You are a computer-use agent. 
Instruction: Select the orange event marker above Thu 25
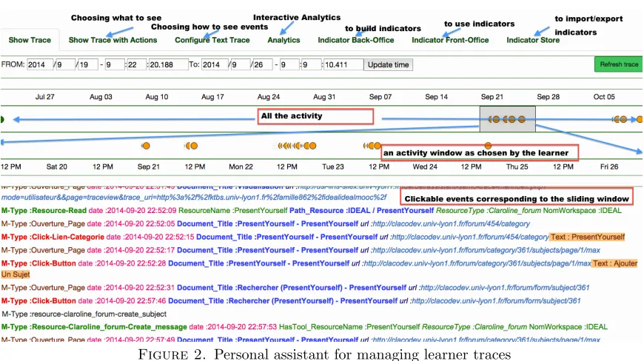(x=488, y=145)
